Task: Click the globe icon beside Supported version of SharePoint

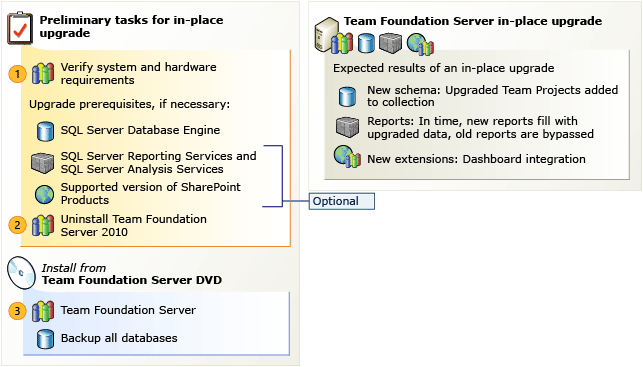Action: pos(44,194)
